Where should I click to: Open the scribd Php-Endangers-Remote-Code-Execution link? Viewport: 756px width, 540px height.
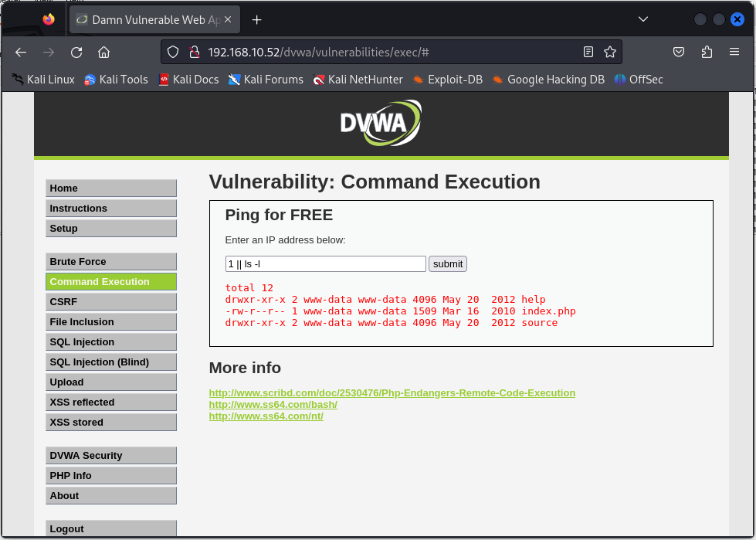(x=392, y=393)
